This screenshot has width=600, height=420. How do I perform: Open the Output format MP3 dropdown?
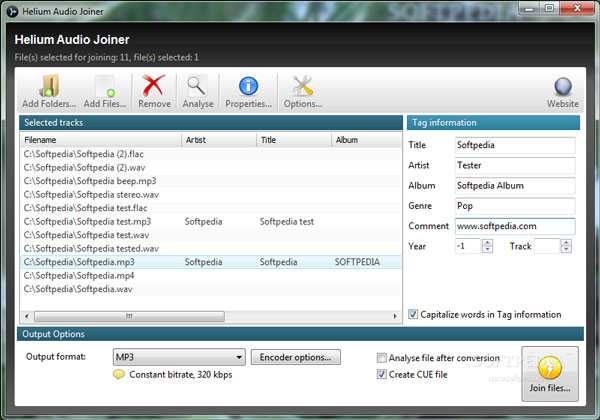(x=179, y=357)
